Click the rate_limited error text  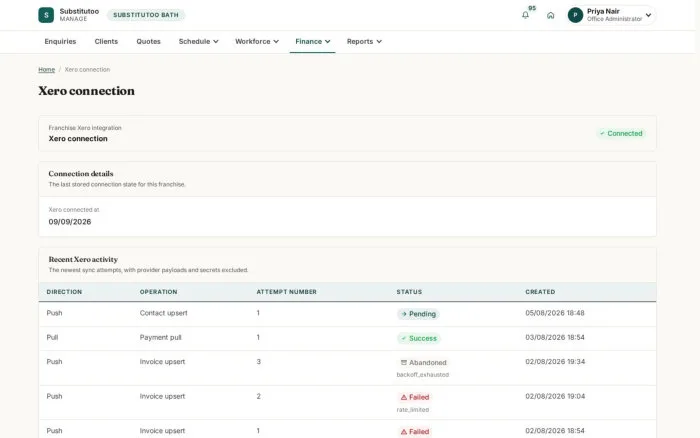click(412, 410)
